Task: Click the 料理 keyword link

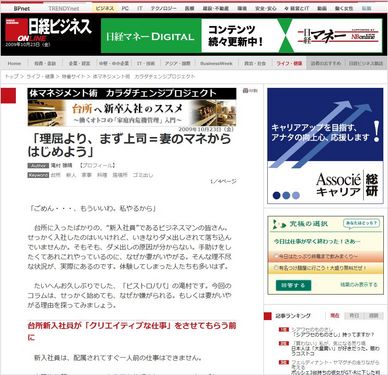Action: (x=102, y=175)
